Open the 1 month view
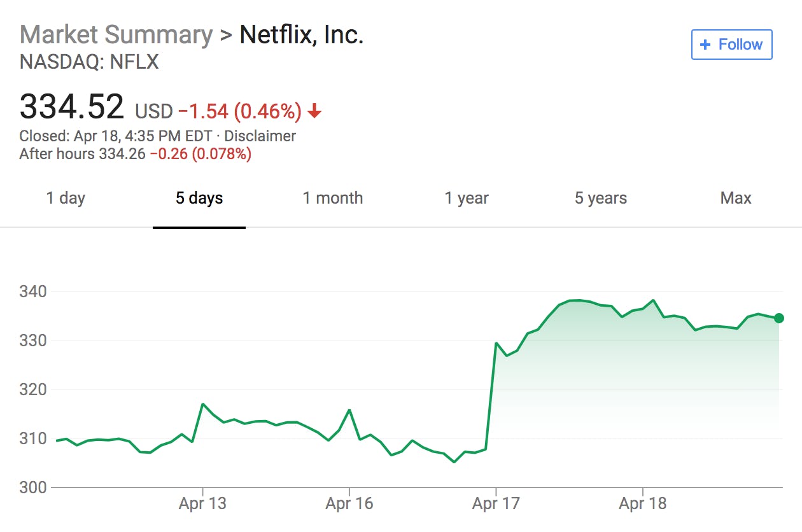Viewport: 802px width, 532px height. [x=333, y=198]
